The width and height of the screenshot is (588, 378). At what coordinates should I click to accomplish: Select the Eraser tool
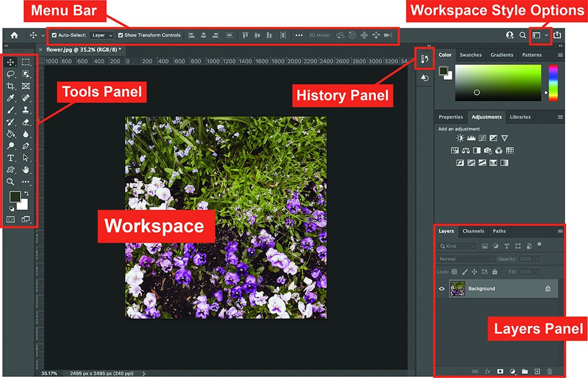pos(26,122)
